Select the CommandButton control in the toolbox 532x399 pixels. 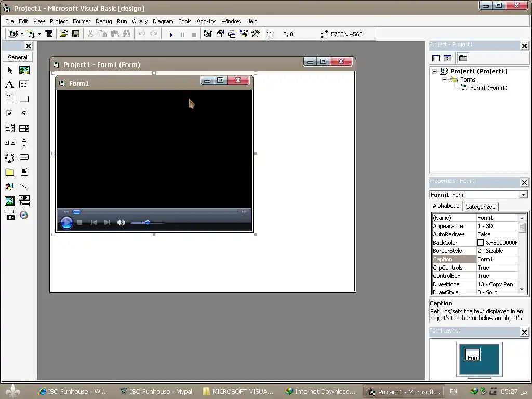click(24, 99)
